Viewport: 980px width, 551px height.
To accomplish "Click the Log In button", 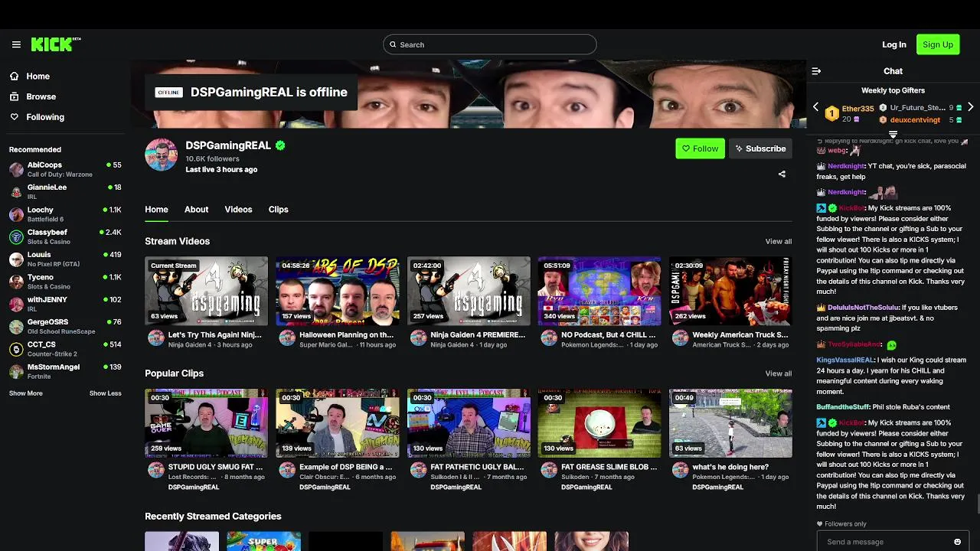I will 893,44.
